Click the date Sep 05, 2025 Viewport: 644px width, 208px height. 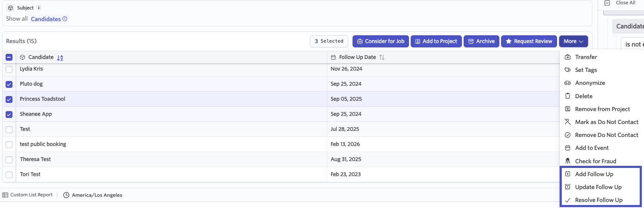[x=346, y=99]
